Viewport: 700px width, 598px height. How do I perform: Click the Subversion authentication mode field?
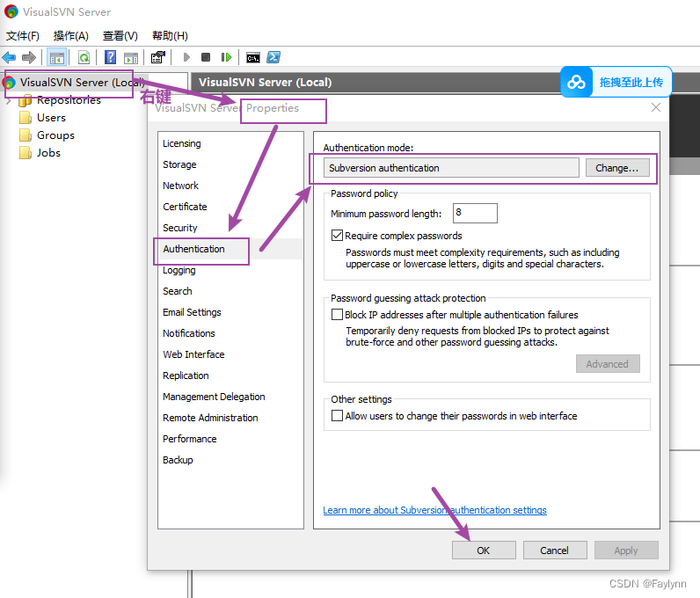click(x=451, y=168)
